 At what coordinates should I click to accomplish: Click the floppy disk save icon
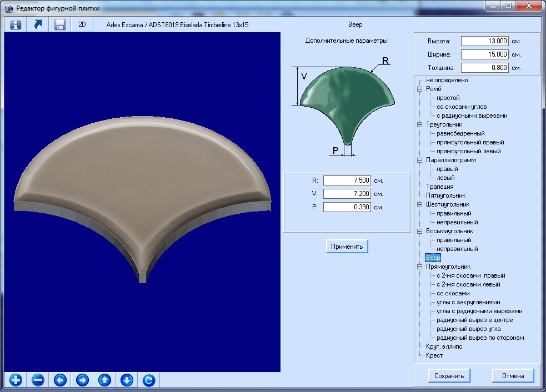[x=60, y=24]
